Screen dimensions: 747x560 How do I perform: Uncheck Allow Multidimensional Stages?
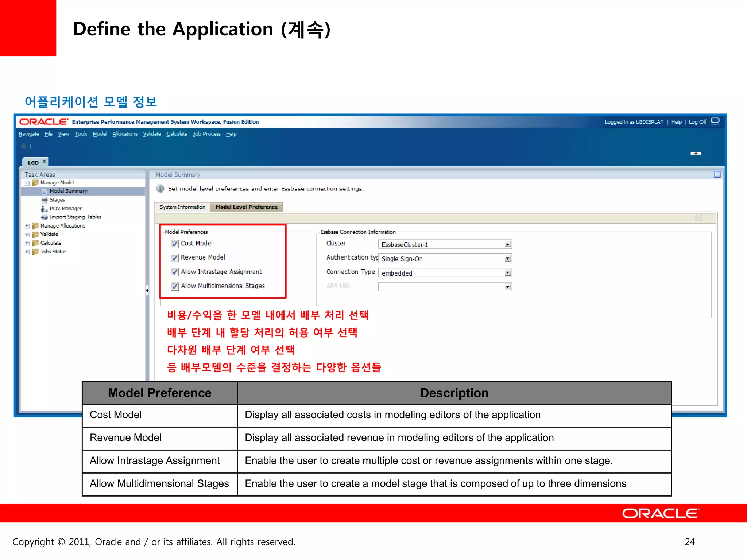175,286
